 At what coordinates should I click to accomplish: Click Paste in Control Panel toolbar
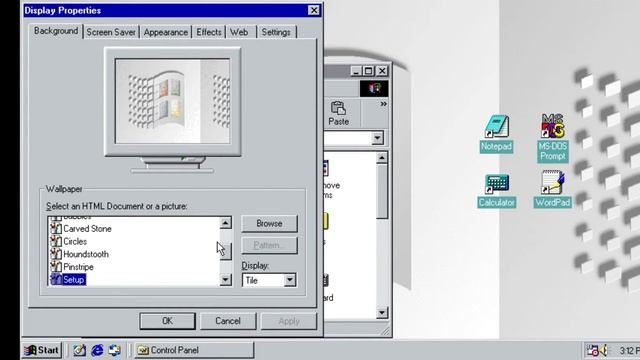coord(338,113)
